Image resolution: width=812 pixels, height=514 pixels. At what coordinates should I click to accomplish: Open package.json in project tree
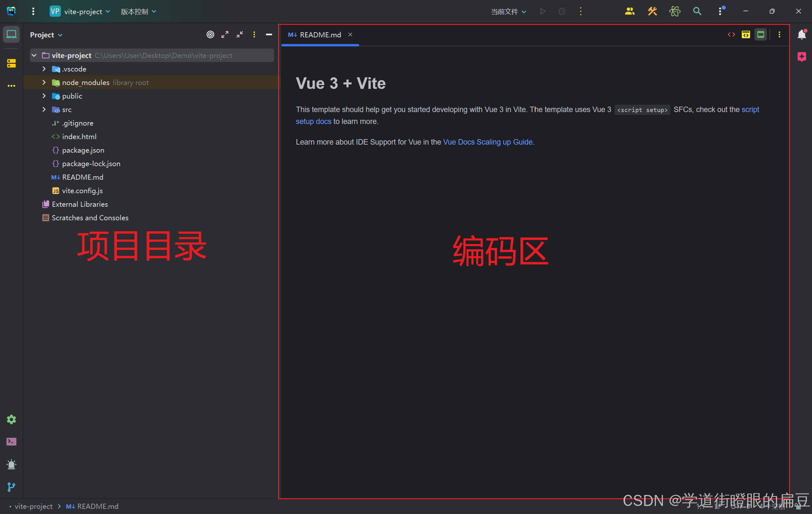83,150
